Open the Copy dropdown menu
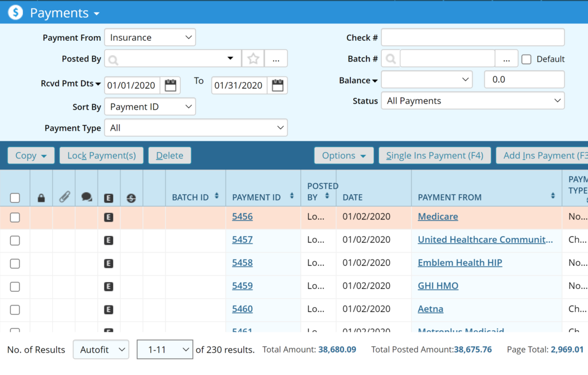This screenshot has width=588, height=375. point(31,156)
